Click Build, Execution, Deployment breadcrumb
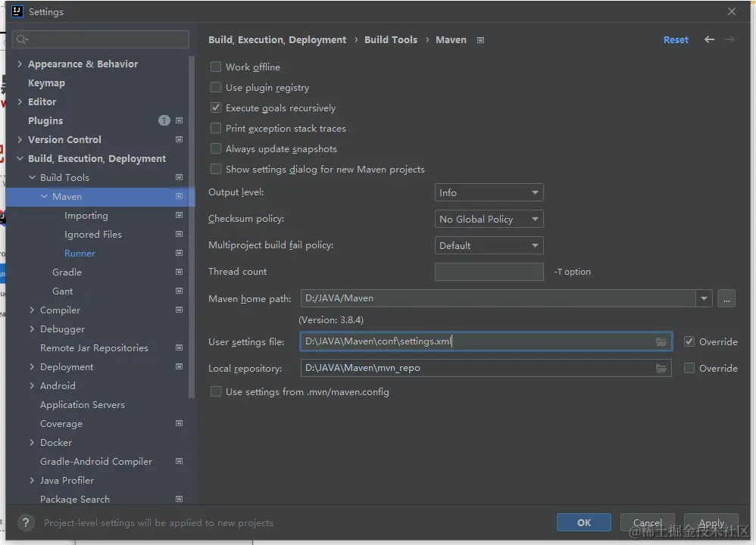 coord(277,39)
